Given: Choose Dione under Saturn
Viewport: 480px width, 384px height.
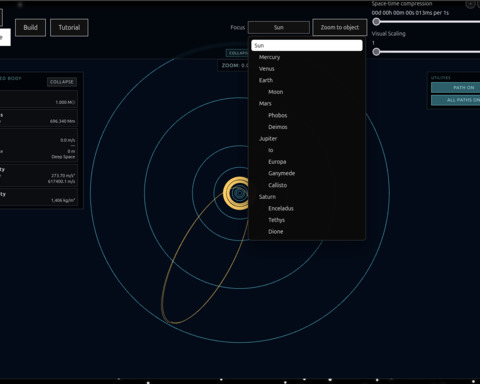Looking at the screenshot, I should click(275, 232).
